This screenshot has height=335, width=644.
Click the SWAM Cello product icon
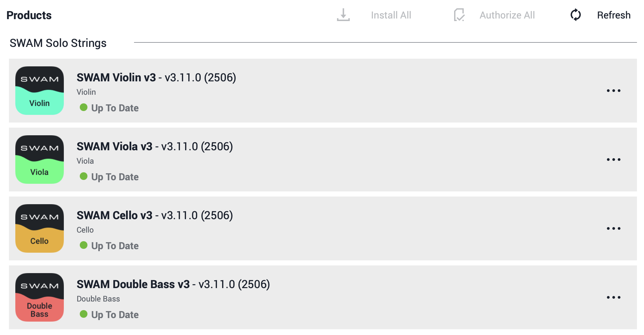40,228
